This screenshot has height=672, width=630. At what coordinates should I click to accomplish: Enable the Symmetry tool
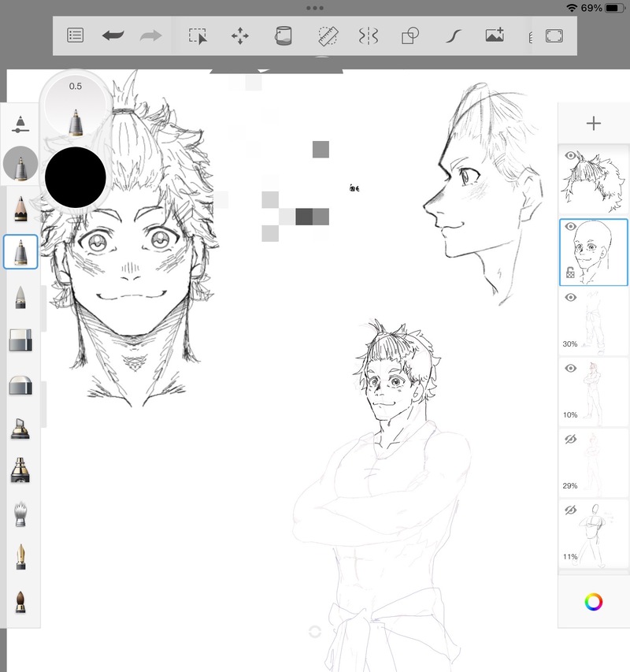click(x=369, y=36)
